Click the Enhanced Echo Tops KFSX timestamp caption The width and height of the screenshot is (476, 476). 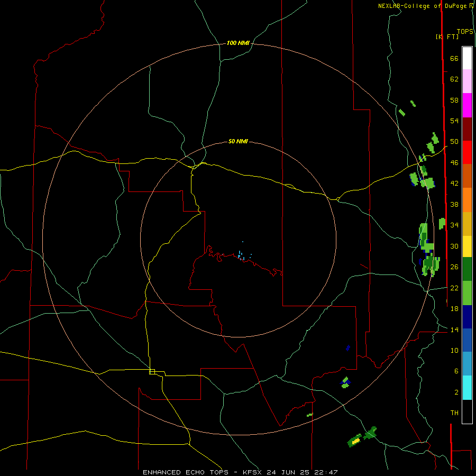click(x=240, y=472)
